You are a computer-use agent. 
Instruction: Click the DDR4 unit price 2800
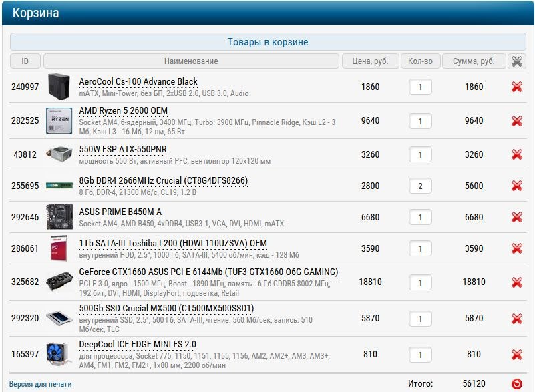pos(370,186)
